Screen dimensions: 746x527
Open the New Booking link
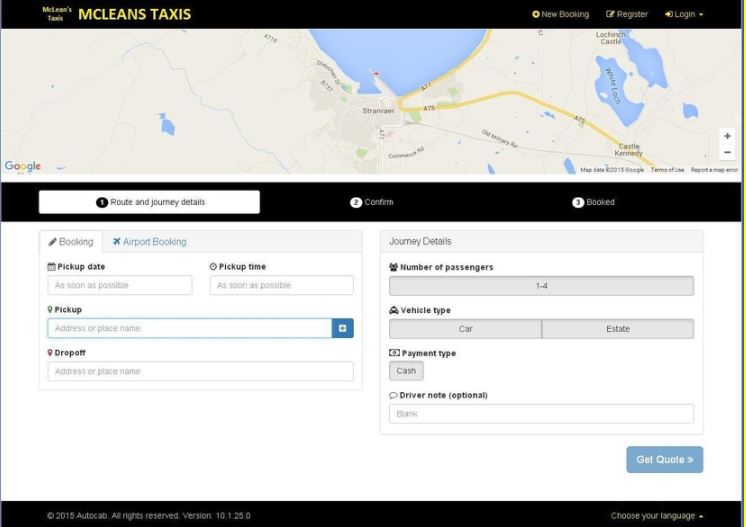(x=560, y=14)
